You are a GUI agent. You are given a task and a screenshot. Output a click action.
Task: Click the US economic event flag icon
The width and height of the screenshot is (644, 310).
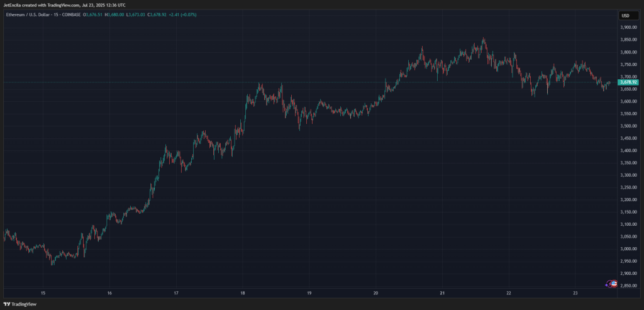(x=614, y=284)
